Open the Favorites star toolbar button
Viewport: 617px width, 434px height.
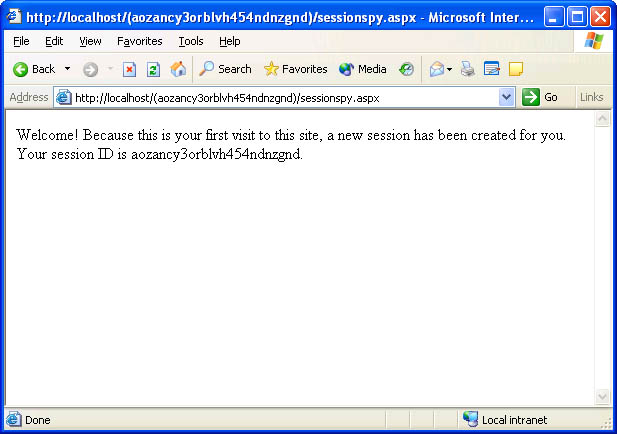(x=296, y=69)
